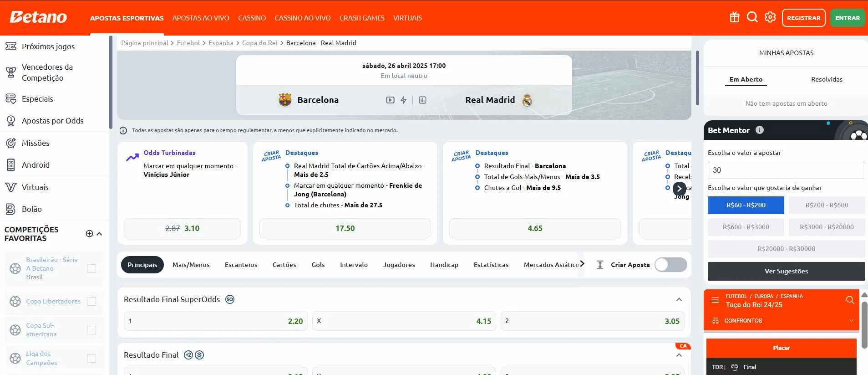Search within Taça do Rei widget
The width and height of the screenshot is (868, 375).
click(850, 300)
